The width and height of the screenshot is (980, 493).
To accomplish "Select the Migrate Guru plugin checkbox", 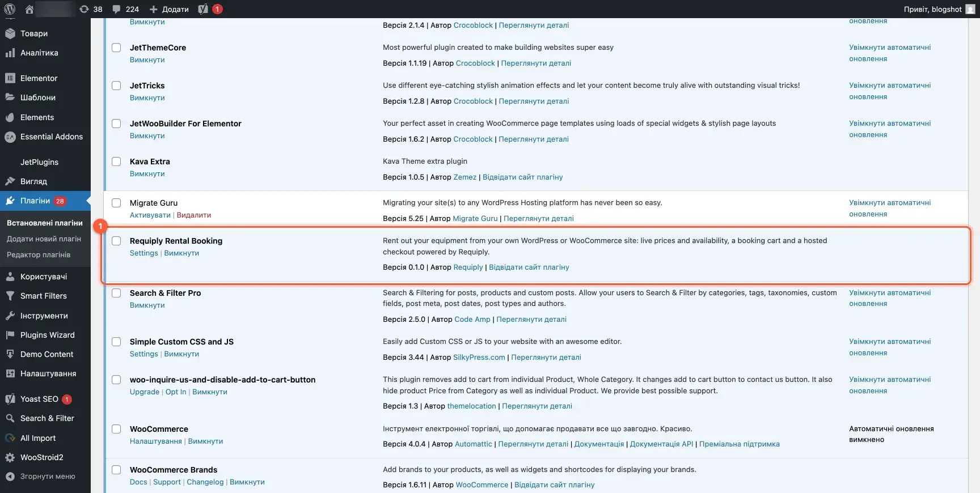I will [x=116, y=203].
